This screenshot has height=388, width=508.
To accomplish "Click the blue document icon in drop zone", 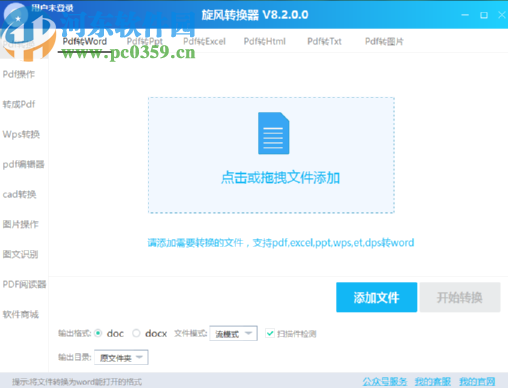I will point(273,133).
